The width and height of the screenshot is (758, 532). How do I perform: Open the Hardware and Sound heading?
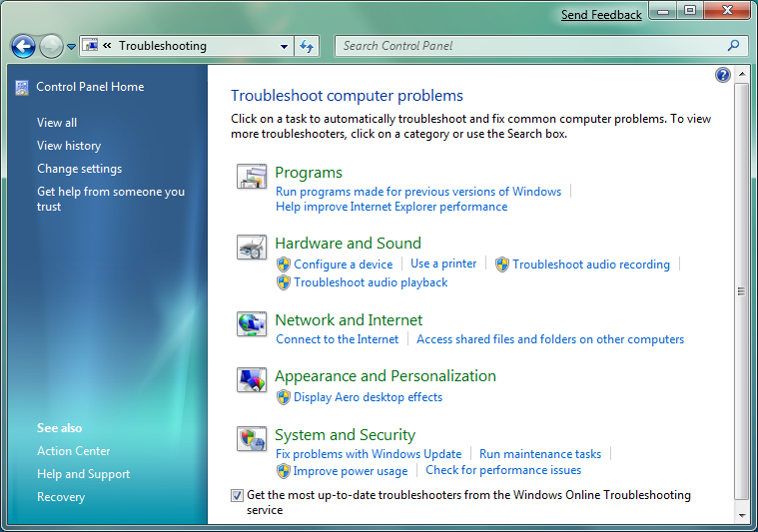click(349, 244)
